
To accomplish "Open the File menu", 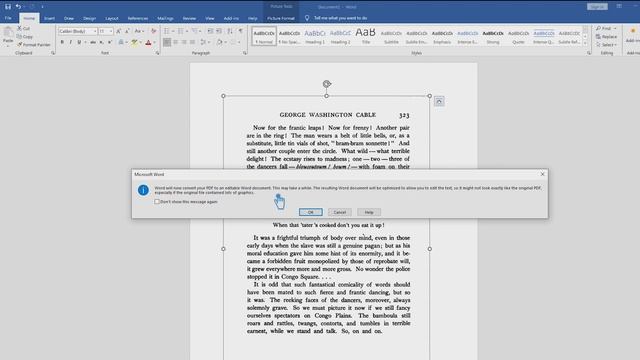I will coord(8,18).
